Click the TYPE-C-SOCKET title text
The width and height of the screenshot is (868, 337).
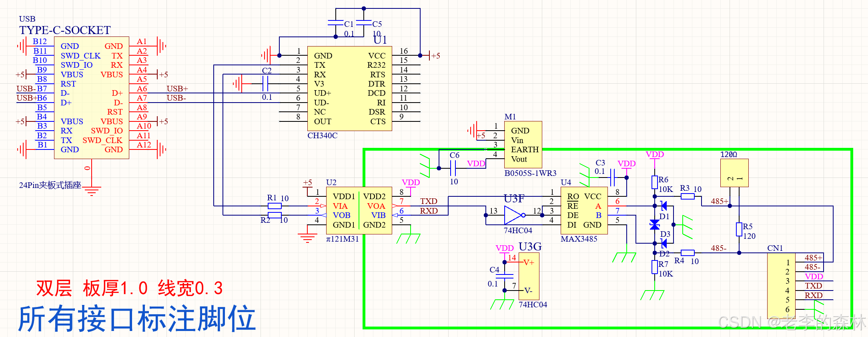point(65,30)
